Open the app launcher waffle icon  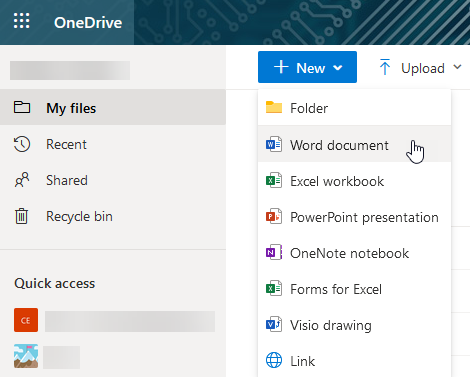tap(22, 21)
